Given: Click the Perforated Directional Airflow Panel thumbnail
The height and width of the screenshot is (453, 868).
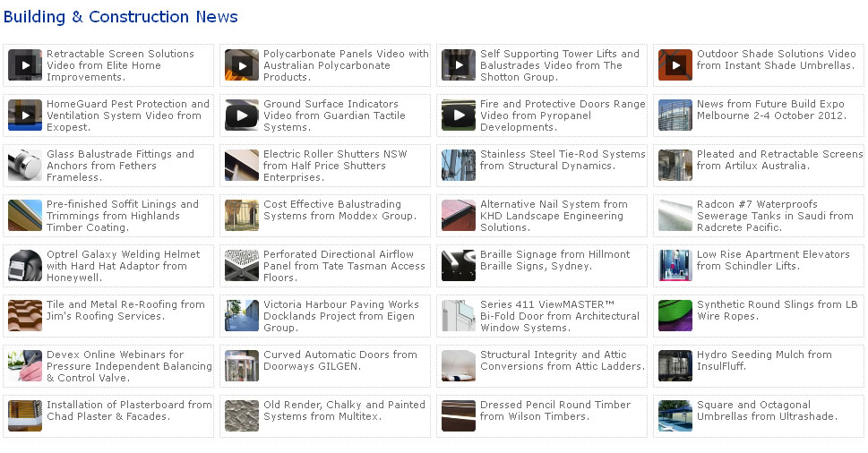Looking at the screenshot, I should (x=242, y=266).
